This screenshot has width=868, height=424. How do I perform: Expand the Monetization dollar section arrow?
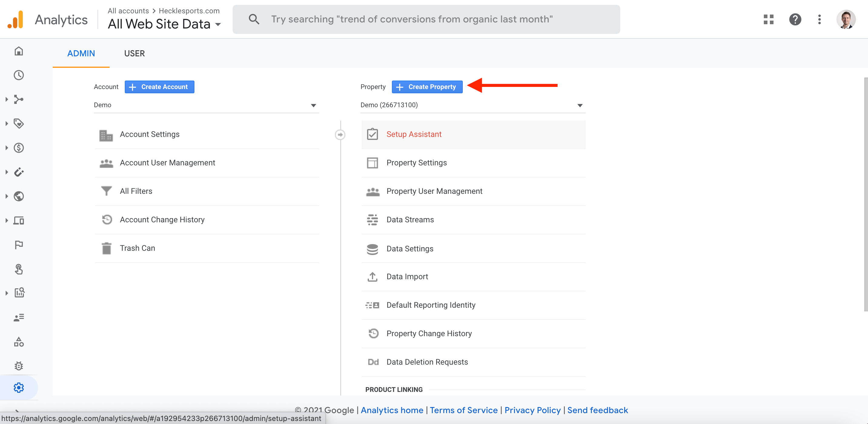point(7,147)
